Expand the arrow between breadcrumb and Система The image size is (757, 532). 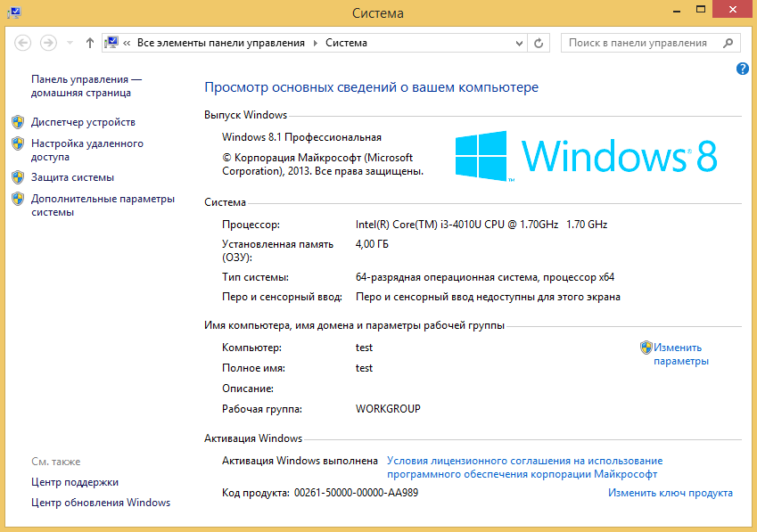click(x=316, y=43)
